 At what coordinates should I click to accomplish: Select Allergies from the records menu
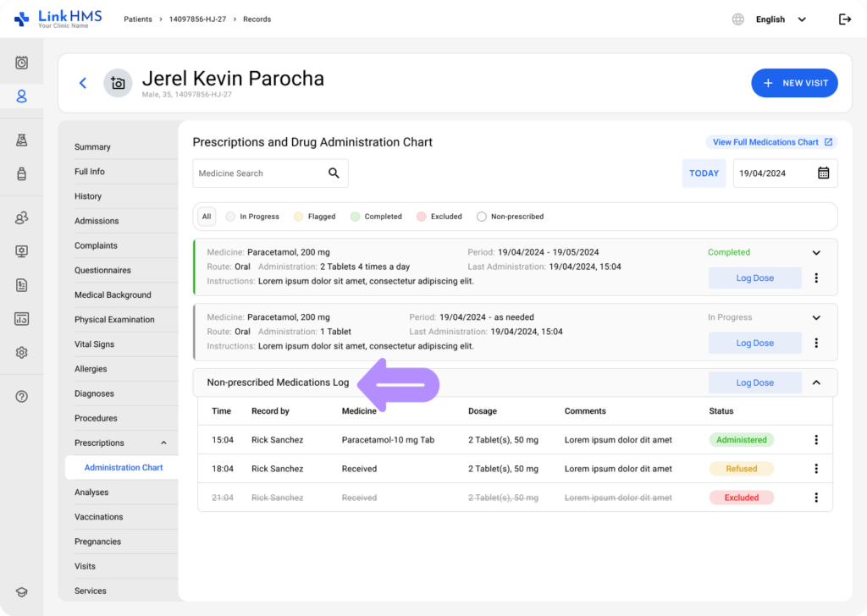pos(91,369)
